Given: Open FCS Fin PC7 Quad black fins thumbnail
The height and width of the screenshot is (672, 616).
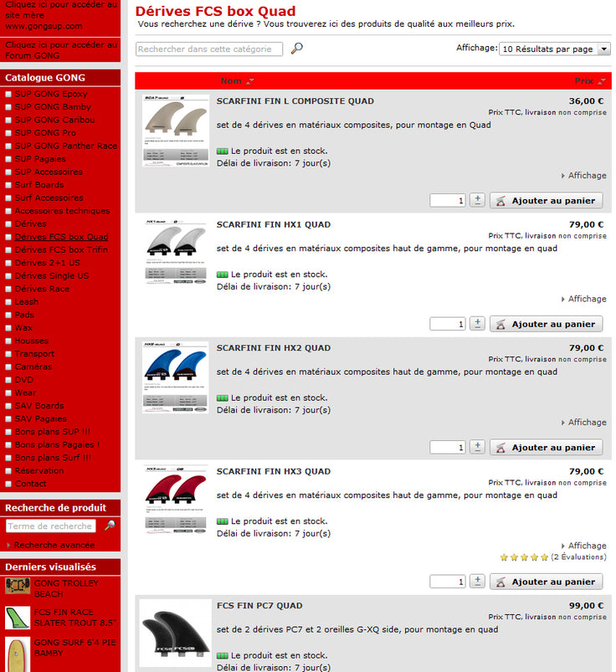Looking at the screenshot, I should (176, 633).
